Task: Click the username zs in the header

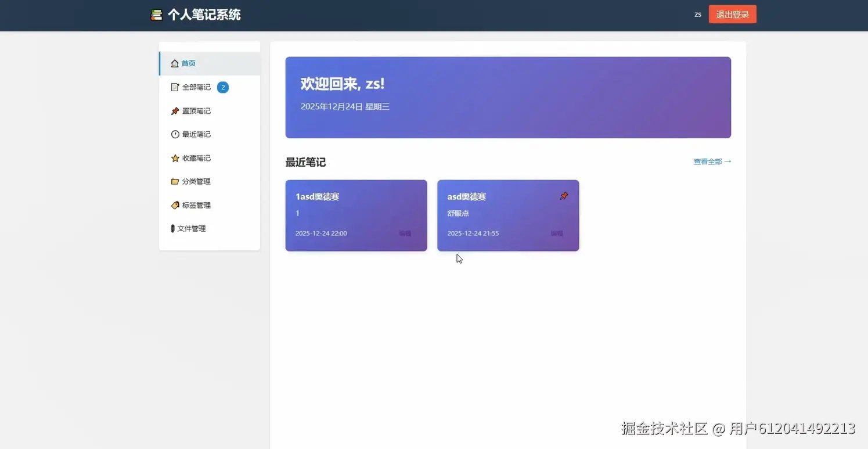Action: [697, 14]
